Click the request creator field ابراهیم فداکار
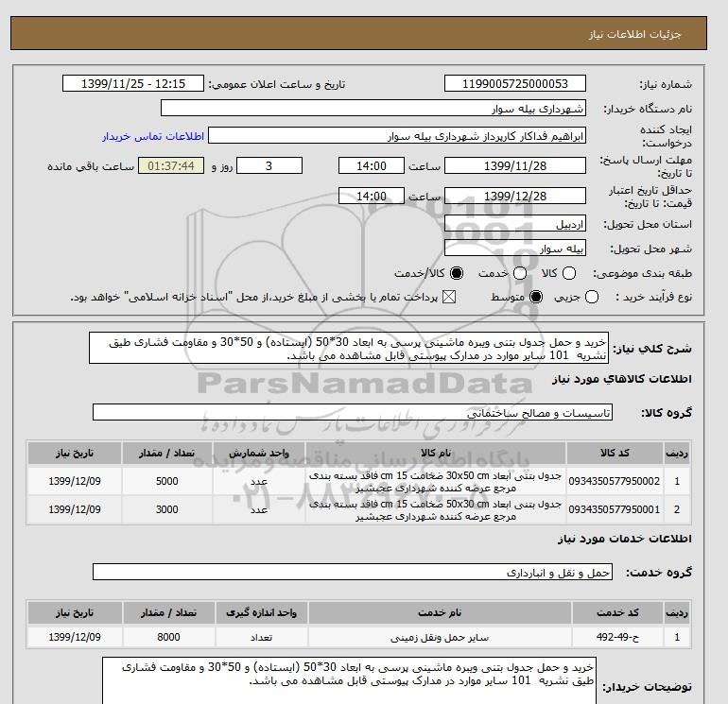This screenshot has width=728, height=704. [397, 136]
